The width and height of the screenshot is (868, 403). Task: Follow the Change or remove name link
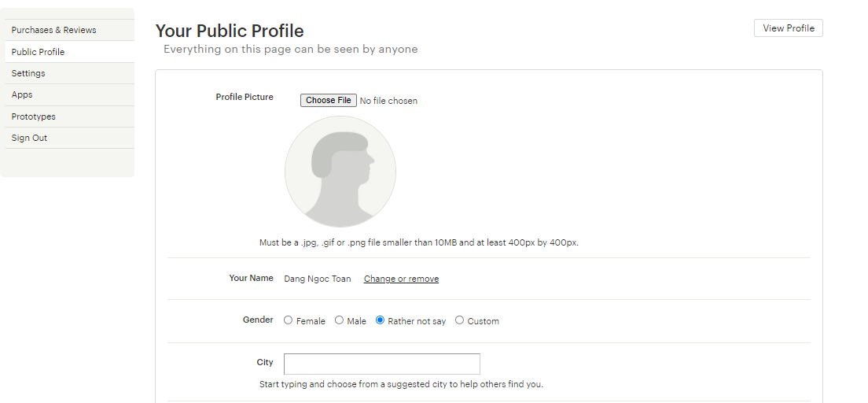click(401, 279)
